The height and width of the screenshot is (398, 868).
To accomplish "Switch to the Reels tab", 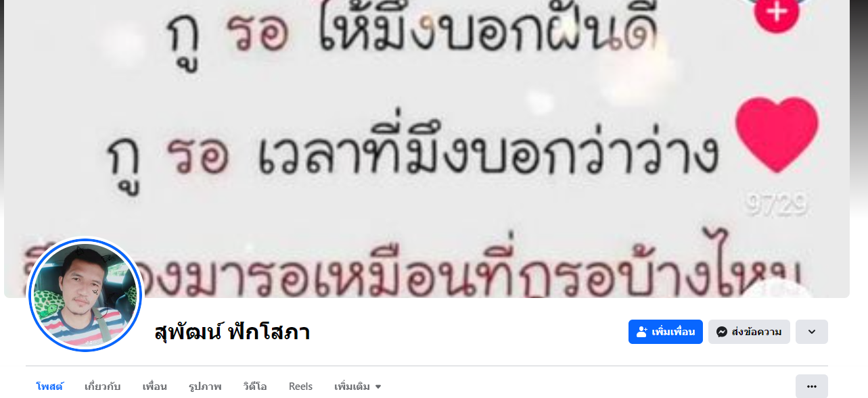I will (x=300, y=387).
